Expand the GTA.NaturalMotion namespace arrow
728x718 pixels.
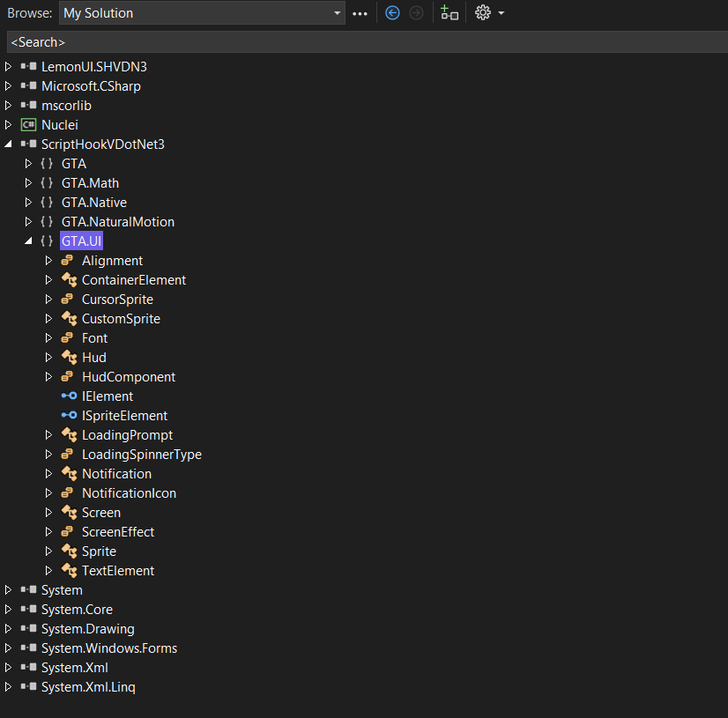[28, 222]
